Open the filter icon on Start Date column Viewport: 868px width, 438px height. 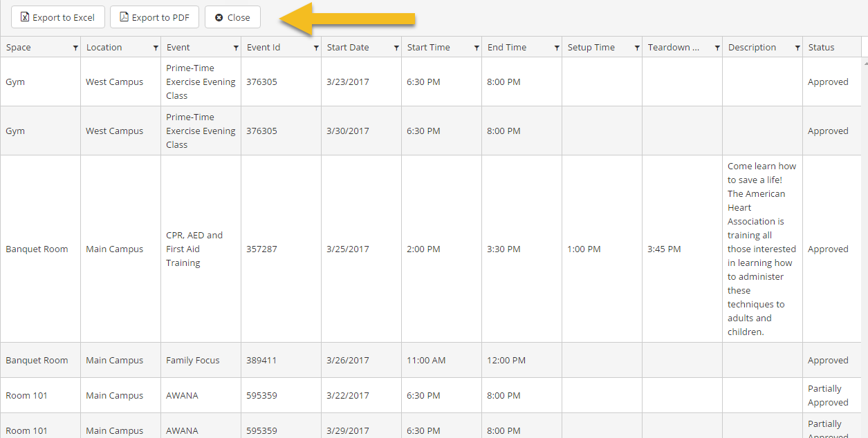[396, 48]
